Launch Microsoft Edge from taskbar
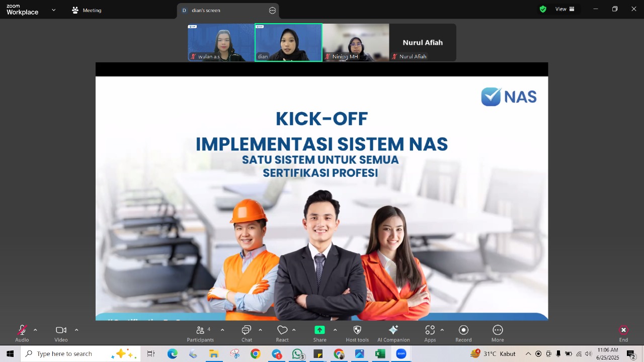This screenshot has width=644, height=362. tap(173, 354)
